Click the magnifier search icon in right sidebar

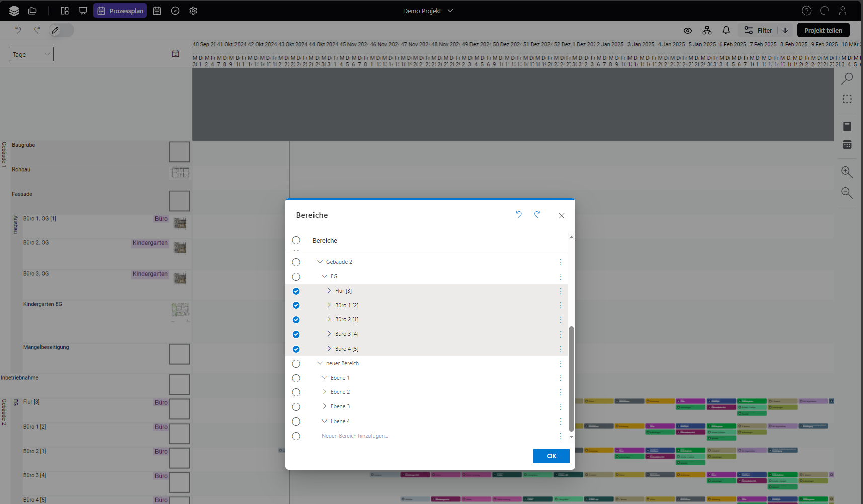tap(847, 78)
